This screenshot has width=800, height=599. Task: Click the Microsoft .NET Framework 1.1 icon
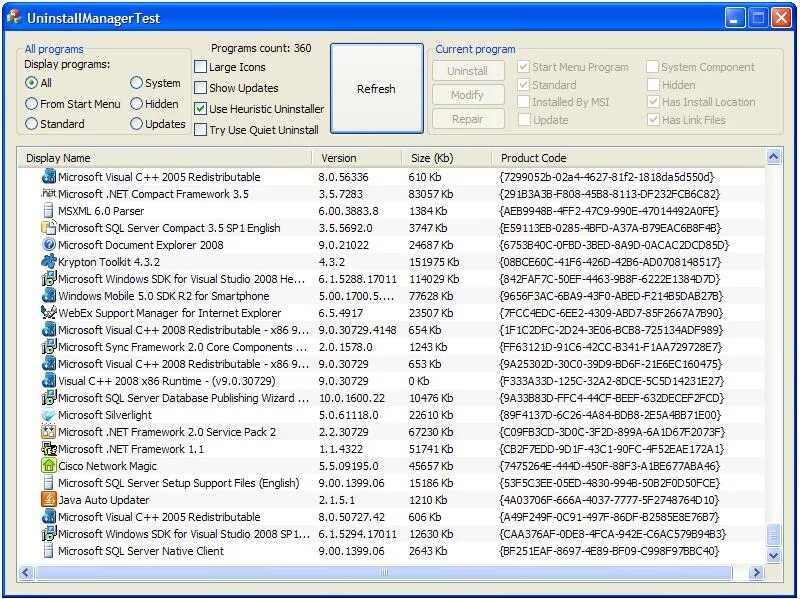(48, 448)
